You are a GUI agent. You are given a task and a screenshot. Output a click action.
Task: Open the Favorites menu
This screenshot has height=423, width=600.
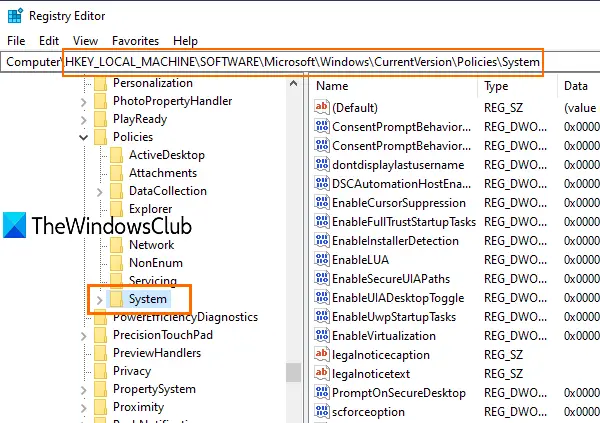(x=135, y=41)
